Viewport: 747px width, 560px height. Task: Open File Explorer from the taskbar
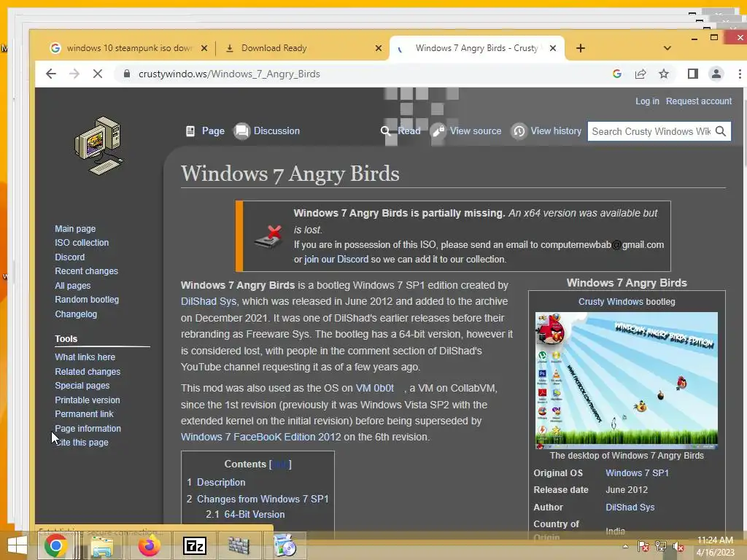[102, 545]
